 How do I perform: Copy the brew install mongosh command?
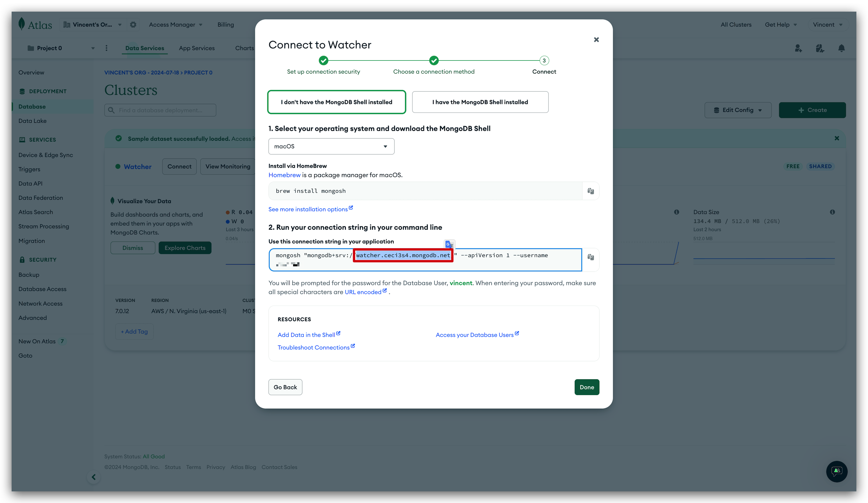590,191
